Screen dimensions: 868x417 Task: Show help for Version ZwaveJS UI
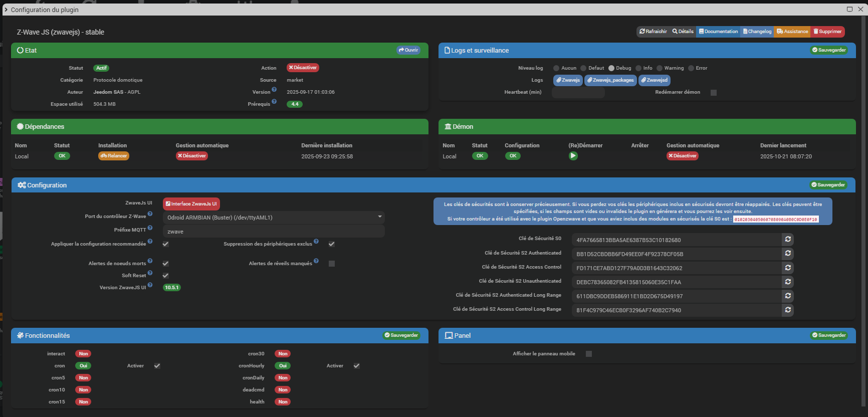pos(150,285)
